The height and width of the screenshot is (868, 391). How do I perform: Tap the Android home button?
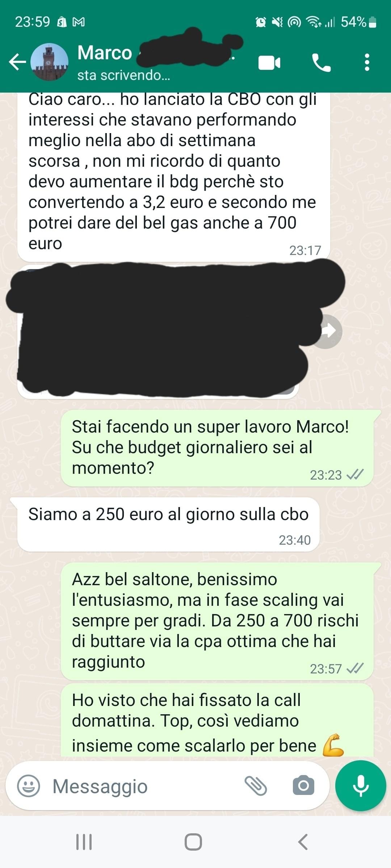(x=193, y=842)
